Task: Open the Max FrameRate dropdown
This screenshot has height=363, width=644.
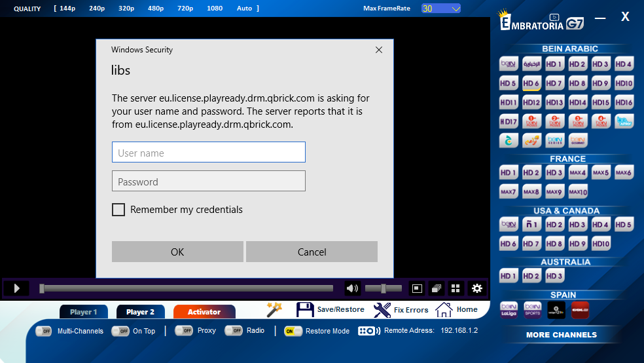Action: click(441, 9)
